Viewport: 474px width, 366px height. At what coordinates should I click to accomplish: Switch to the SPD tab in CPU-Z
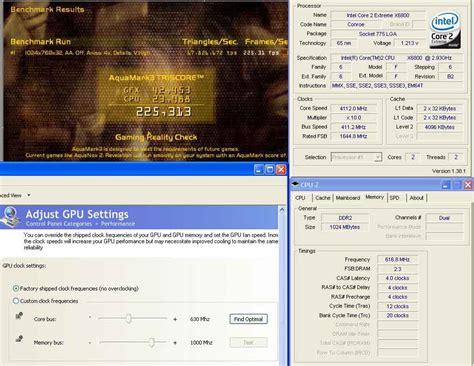pyautogui.click(x=394, y=198)
